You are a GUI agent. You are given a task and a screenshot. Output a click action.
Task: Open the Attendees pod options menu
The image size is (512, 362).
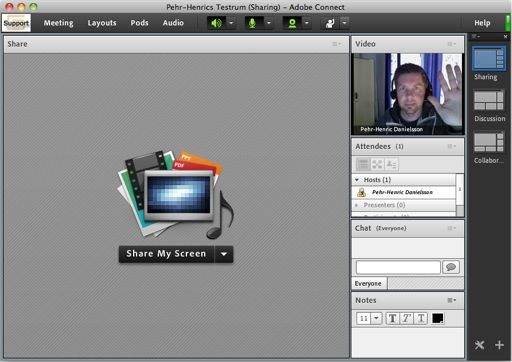click(451, 146)
